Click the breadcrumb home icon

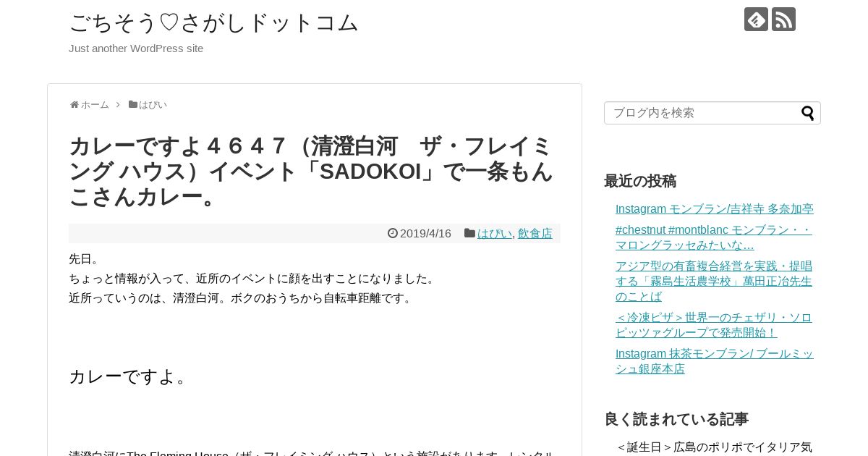pos(74,105)
